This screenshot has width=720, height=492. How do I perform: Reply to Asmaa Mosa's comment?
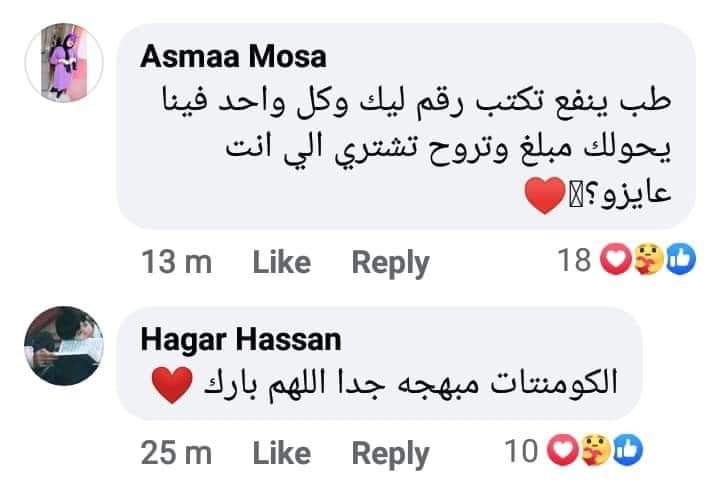click(x=391, y=262)
